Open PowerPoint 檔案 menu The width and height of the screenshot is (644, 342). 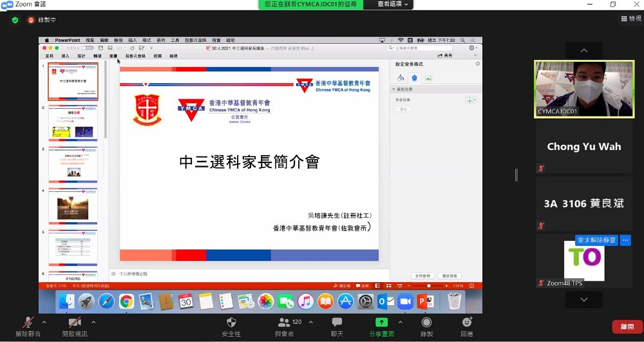pos(90,40)
